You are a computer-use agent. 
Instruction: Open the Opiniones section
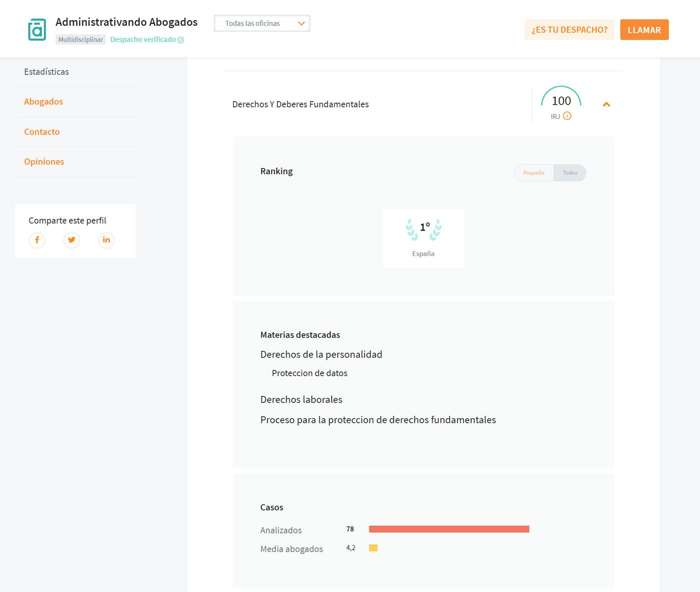(44, 162)
